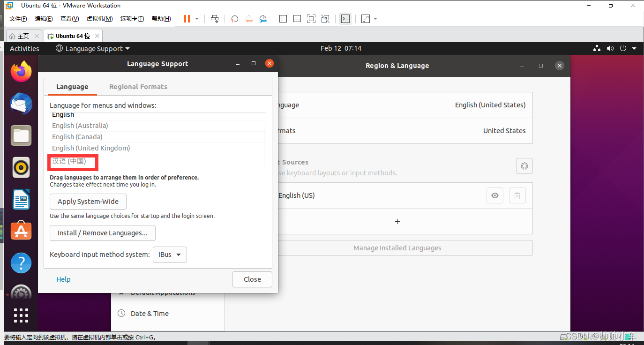644x345 pixels.
Task: Pause the virtual machine with orange pause icon
Action: [187, 19]
